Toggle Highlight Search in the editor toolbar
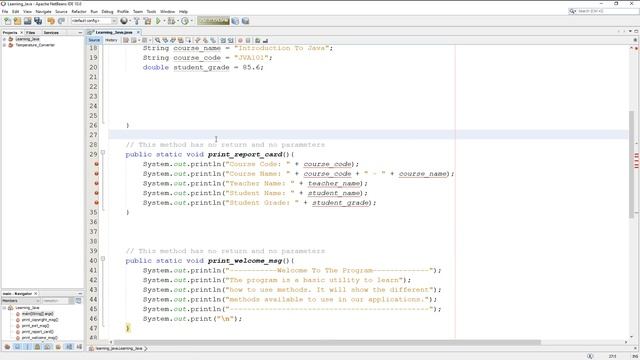This screenshot has width=640, height=360. pos(181,40)
